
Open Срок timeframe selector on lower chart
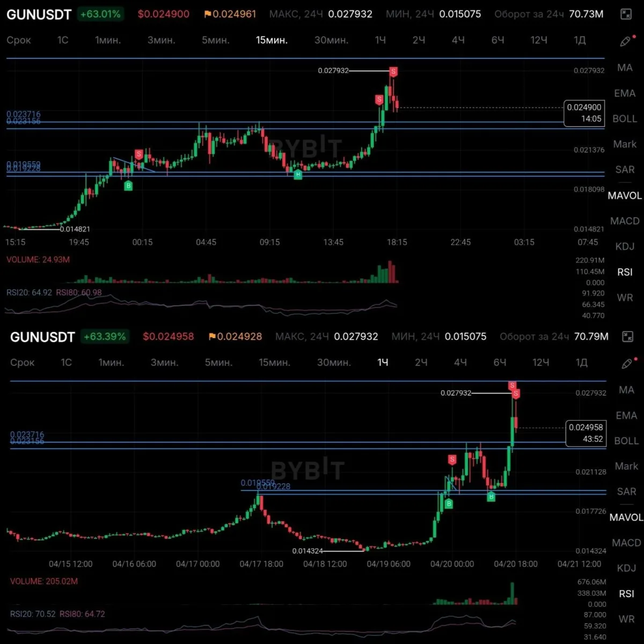tap(22, 363)
